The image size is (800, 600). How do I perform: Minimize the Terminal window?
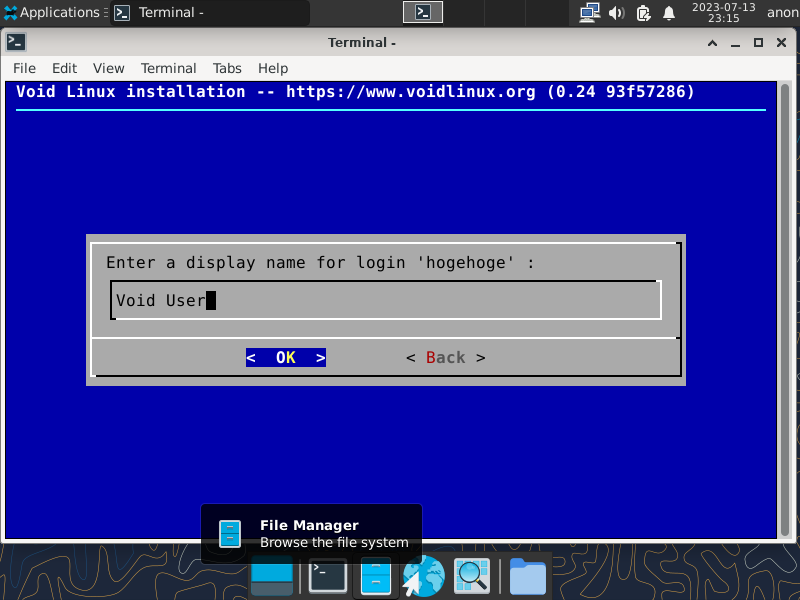click(735, 43)
